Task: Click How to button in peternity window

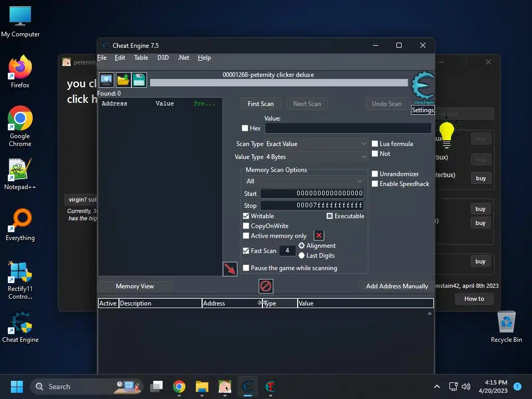Action: coord(474,299)
